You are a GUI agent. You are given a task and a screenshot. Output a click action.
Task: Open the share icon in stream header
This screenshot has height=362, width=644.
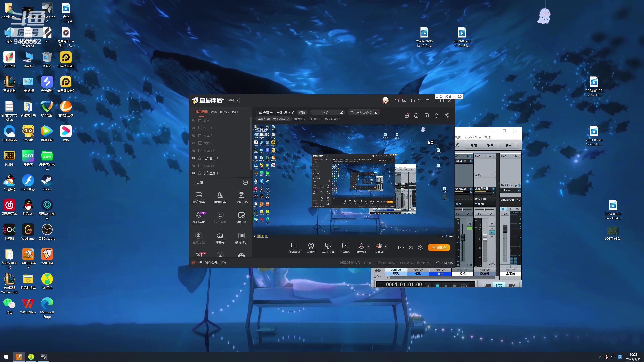pyautogui.click(x=447, y=115)
